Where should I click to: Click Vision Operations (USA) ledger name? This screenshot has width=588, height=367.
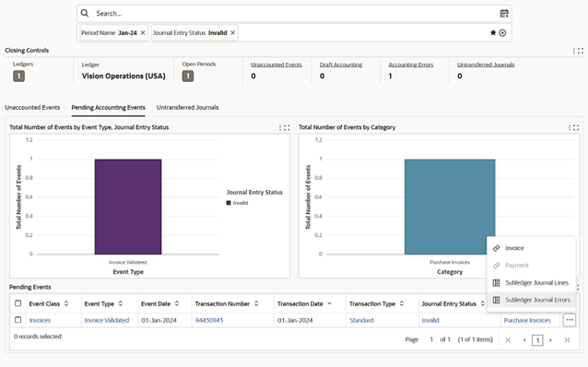(x=123, y=76)
